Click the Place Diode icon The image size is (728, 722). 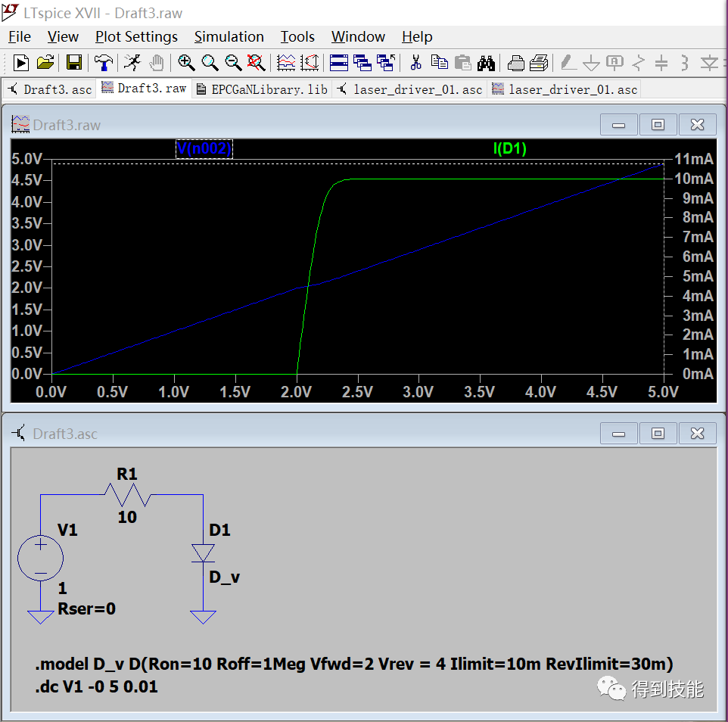(709, 62)
